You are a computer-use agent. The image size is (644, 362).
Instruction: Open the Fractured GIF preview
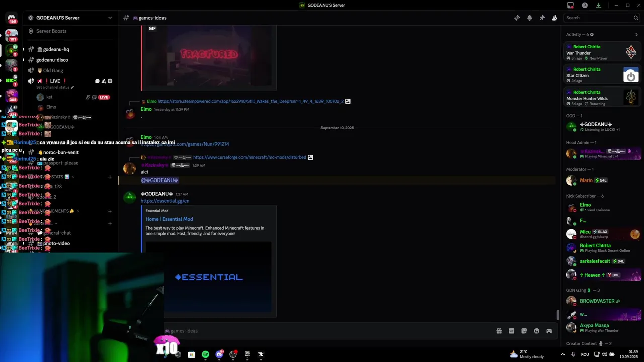click(x=209, y=56)
